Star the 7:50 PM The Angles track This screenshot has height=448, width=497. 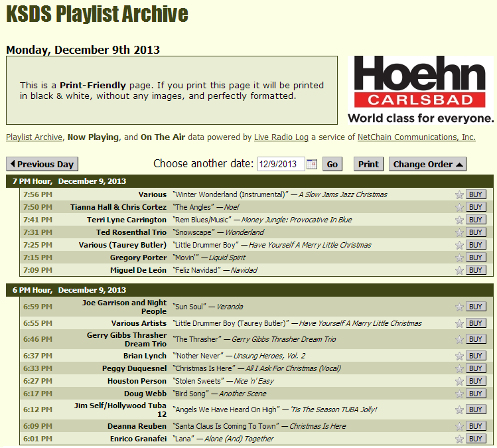click(459, 207)
